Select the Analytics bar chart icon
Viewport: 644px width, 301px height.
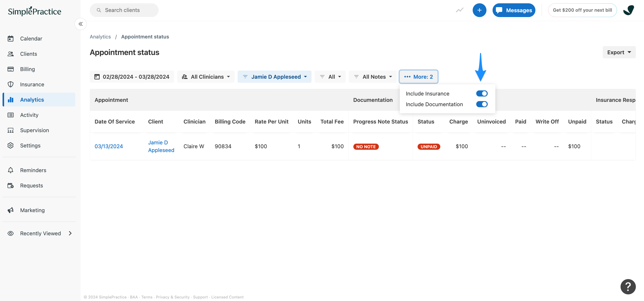click(11, 100)
